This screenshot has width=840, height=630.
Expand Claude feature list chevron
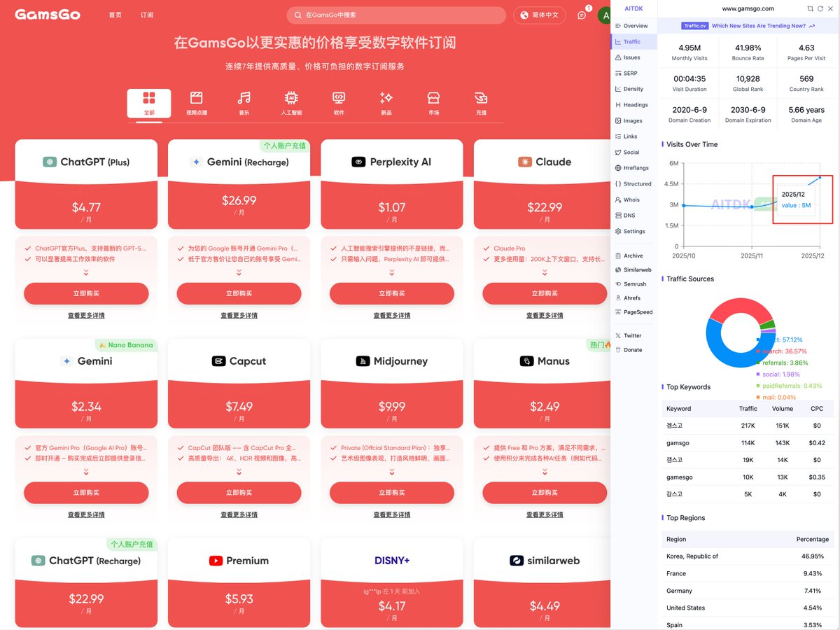(545, 272)
